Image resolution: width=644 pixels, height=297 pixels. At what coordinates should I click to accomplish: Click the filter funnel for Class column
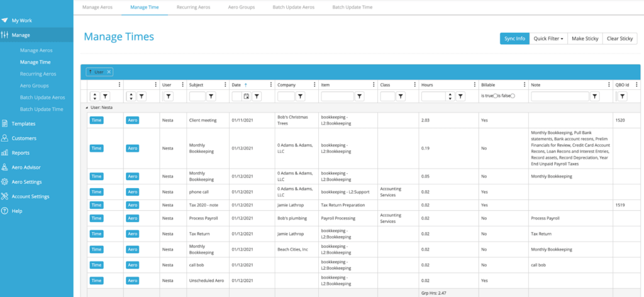401,96
